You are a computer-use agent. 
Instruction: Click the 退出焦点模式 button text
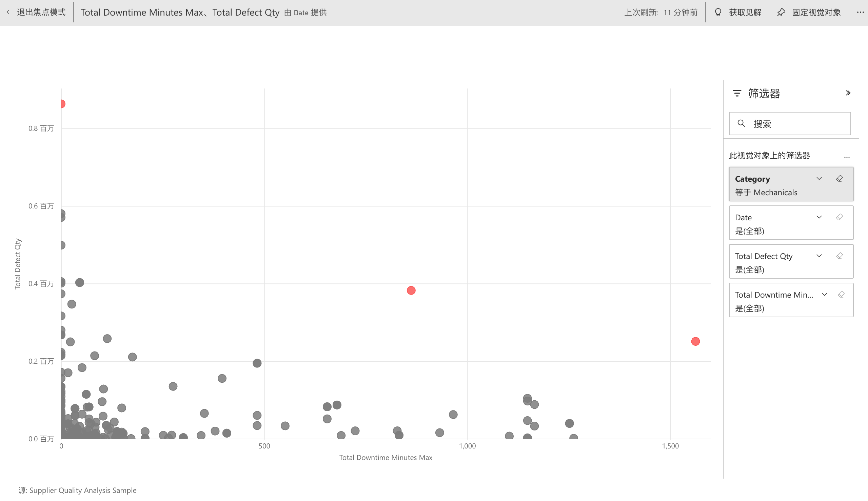pyautogui.click(x=41, y=13)
